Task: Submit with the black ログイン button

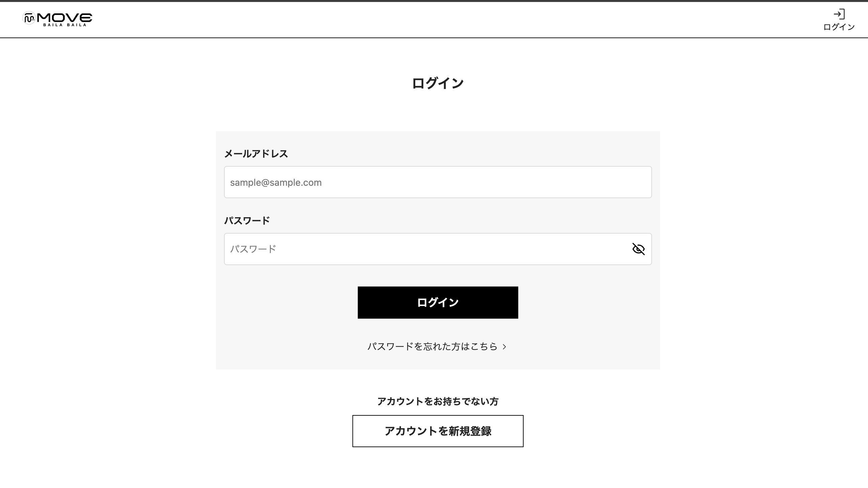Action: pyautogui.click(x=438, y=303)
